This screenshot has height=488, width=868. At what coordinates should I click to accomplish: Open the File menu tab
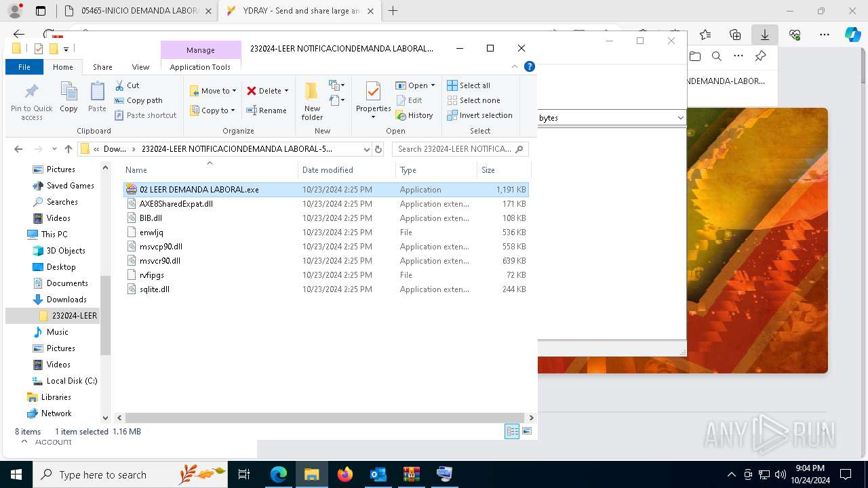coord(24,67)
